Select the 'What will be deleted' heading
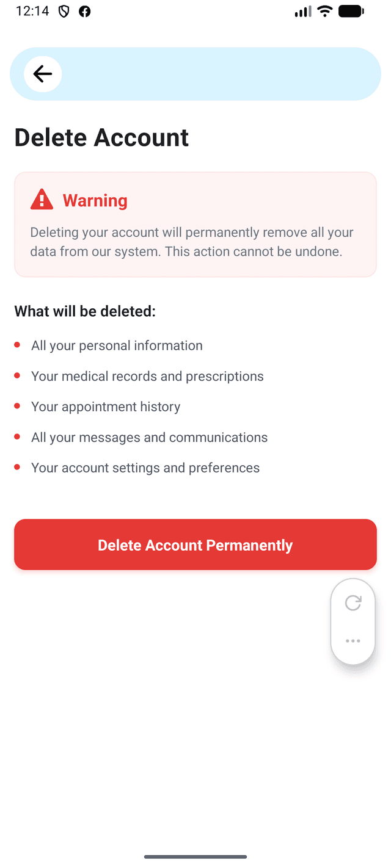Screen dimensions: 391x868 [85, 311]
